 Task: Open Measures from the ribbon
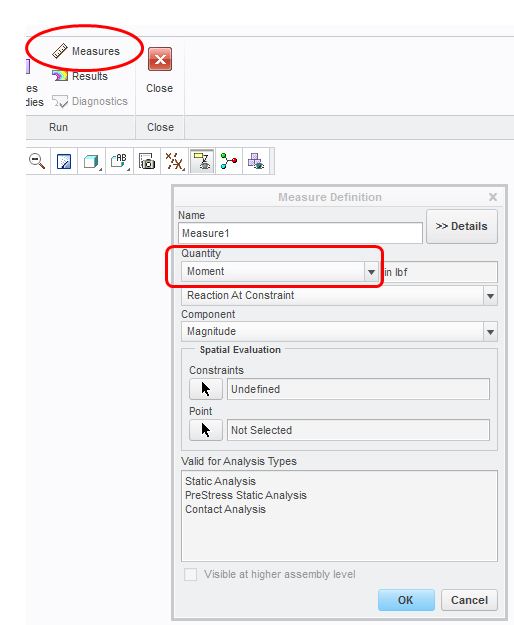click(x=86, y=51)
